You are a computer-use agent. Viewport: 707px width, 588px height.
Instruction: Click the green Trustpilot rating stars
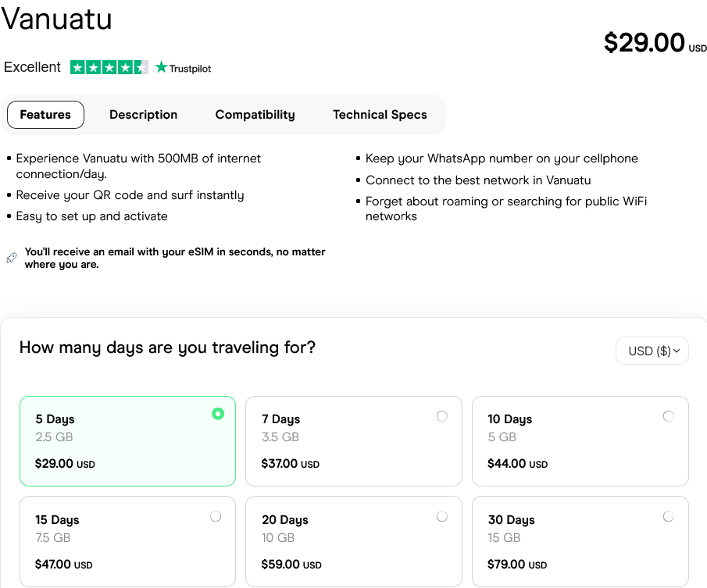click(x=109, y=67)
